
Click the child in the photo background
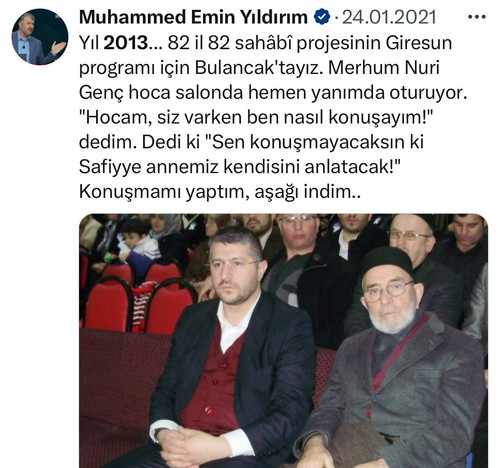(x=138, y=242)
